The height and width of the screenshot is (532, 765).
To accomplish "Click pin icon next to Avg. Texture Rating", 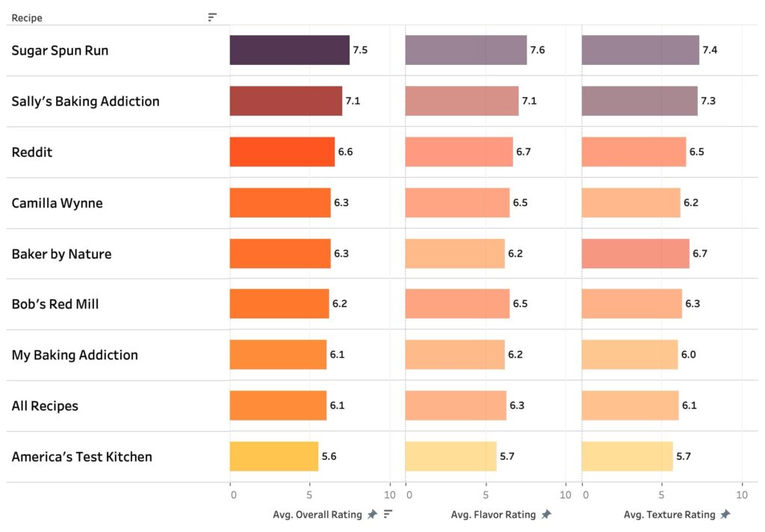I will point(725,514).
